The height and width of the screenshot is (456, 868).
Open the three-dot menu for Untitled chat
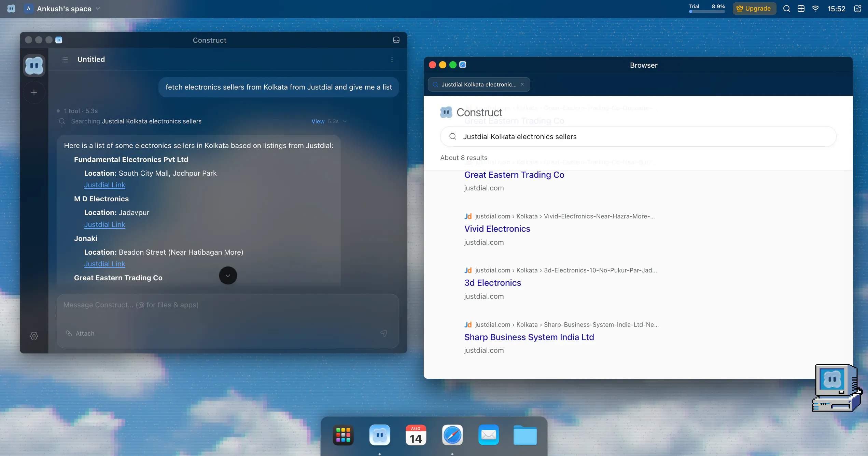pyautogui.click(x=392, y=59)
